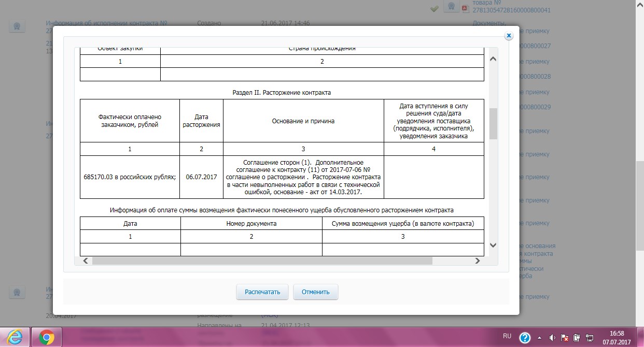Select header cell Дата вступления в силу решения суда

(434, 121)
